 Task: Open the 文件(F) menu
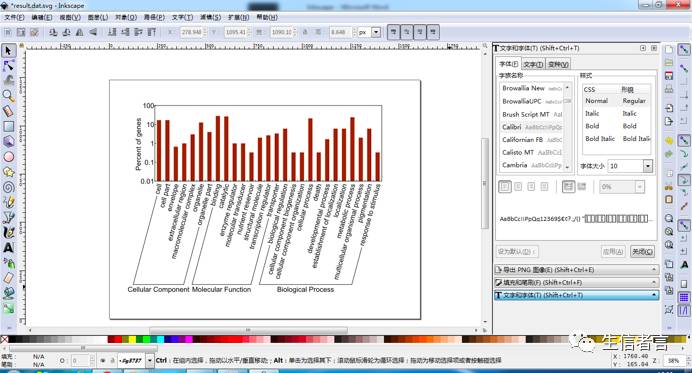14,17
